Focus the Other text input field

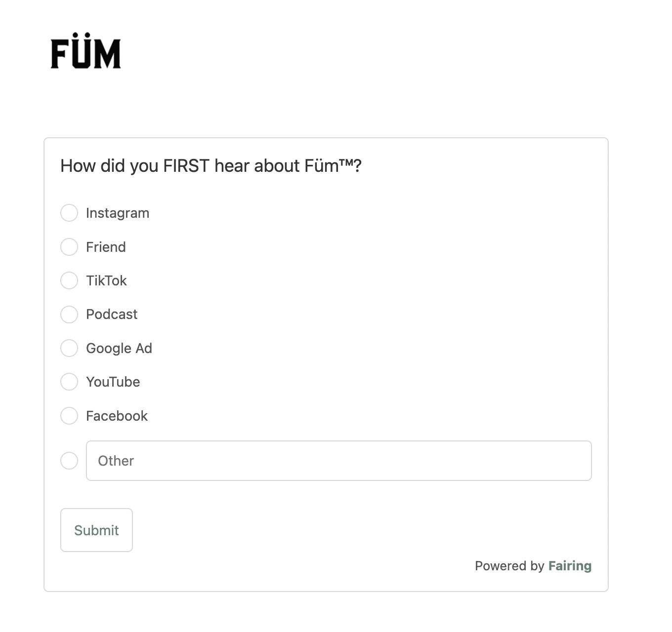[338, 461]
